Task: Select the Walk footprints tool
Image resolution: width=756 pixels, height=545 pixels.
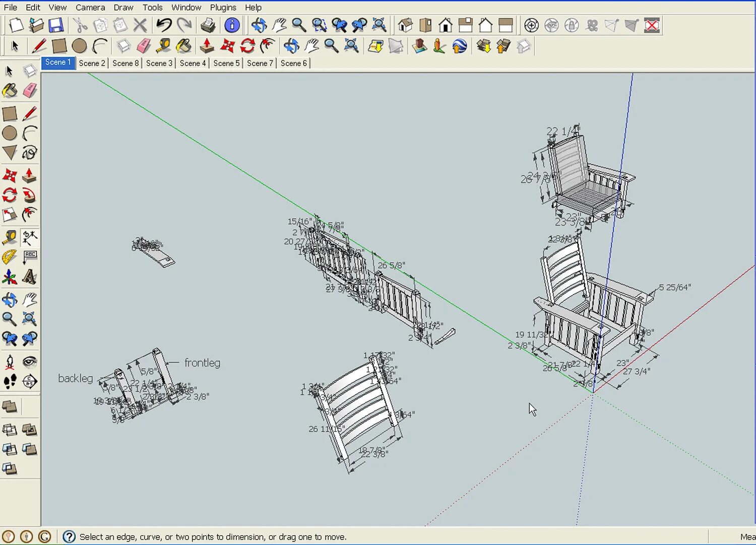Action: 10,381
